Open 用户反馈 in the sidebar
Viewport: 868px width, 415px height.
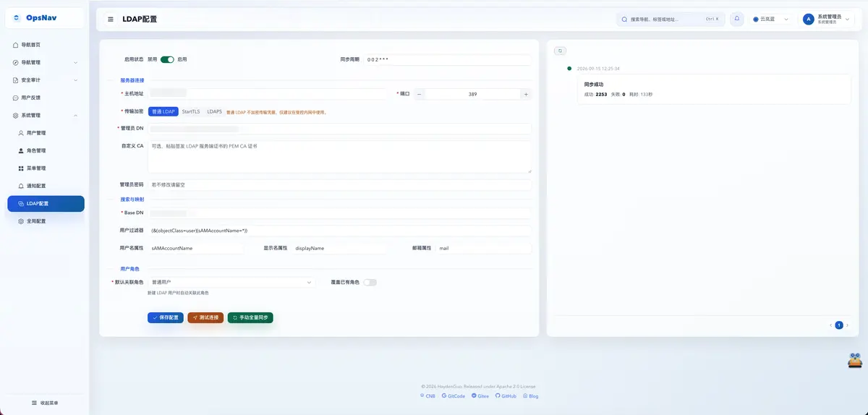coord(45,98)
